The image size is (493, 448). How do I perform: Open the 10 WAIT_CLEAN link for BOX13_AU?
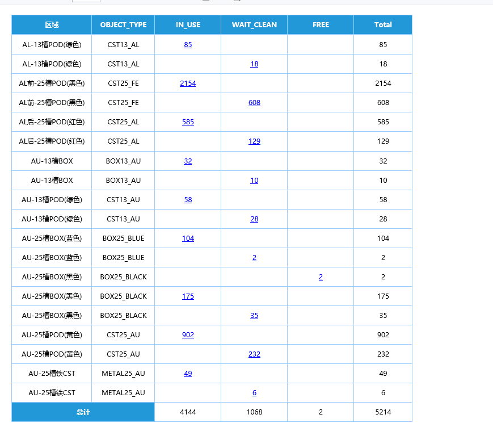pyautogui.click(x=254, y=181)
